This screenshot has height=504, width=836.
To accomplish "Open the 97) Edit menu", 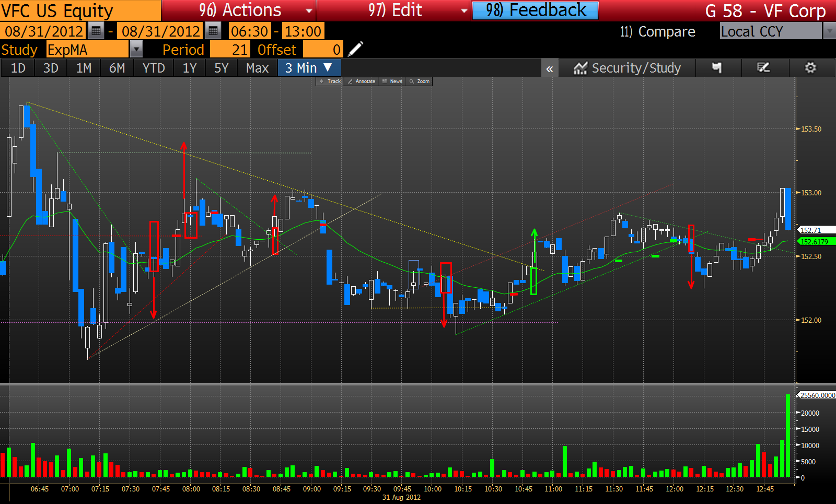I will point(394,10).
